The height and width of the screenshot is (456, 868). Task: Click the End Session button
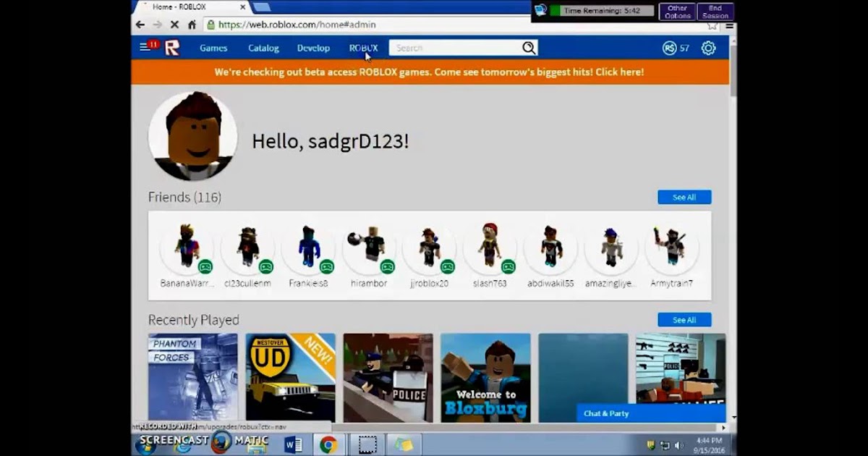[x=715, y=12]
